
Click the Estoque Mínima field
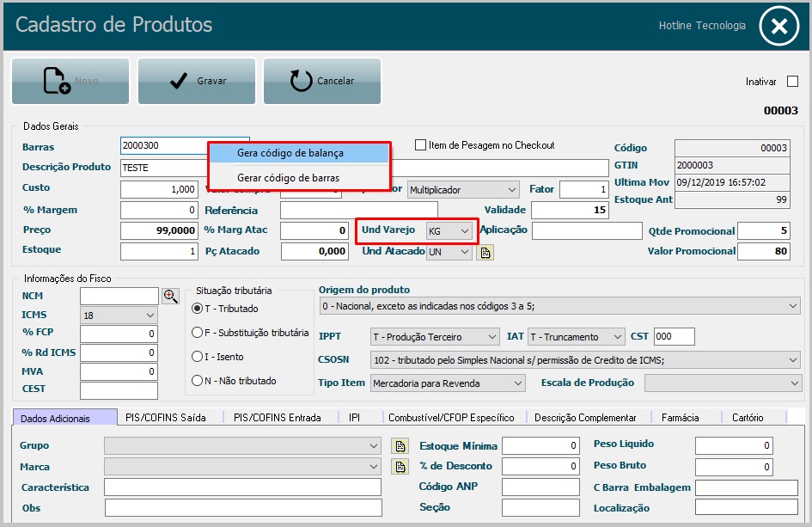tap(540, 445)
